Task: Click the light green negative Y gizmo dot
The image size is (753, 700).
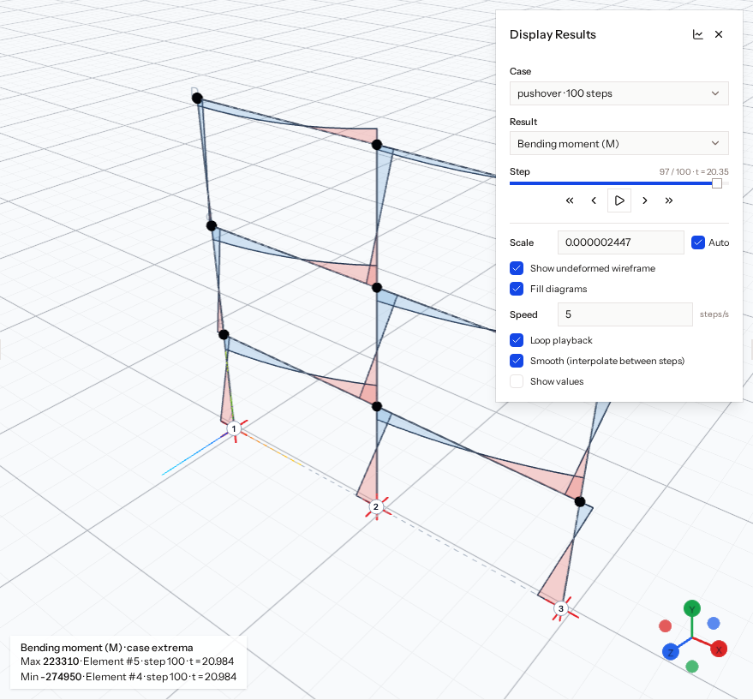Action: pos(692,667)
